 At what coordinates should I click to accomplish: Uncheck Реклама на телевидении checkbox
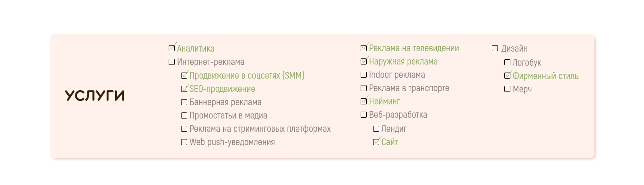point(364,48)
